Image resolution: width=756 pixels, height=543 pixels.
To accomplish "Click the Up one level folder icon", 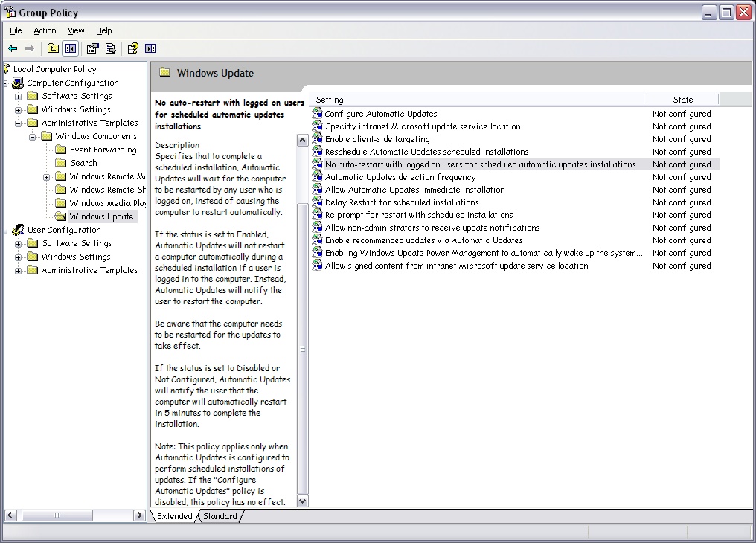I will pos(53,48).
